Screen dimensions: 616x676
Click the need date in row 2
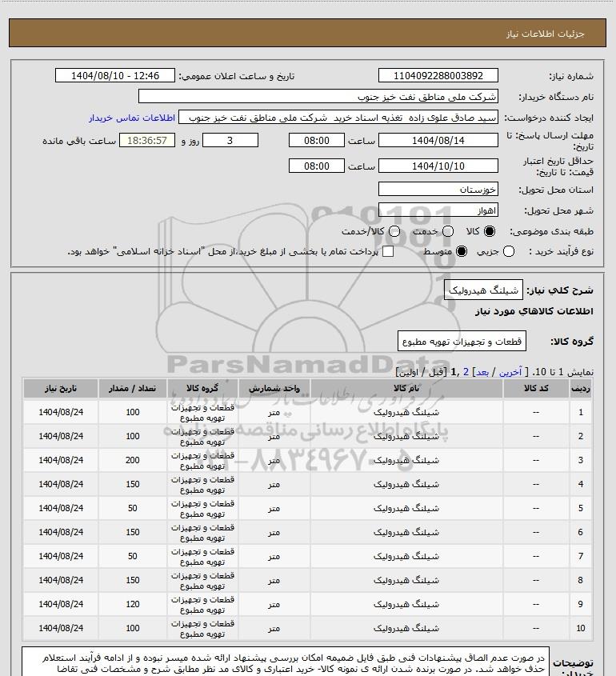pos(61,436)
